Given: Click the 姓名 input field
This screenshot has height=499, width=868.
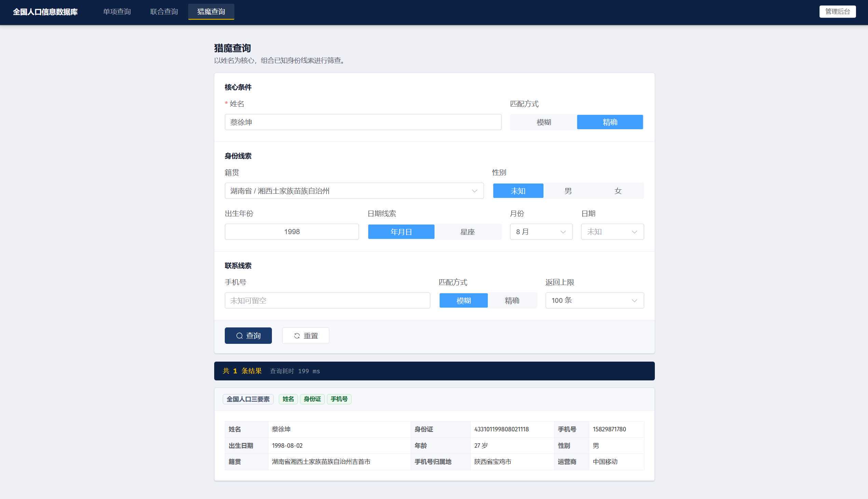Looking at the screenshot, I should click(363, 122).
